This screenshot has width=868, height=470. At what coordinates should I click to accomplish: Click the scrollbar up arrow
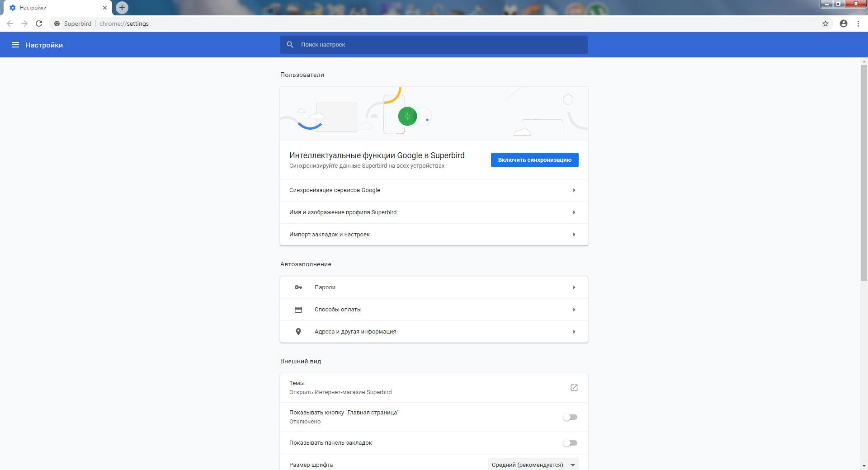click(864, 61)
